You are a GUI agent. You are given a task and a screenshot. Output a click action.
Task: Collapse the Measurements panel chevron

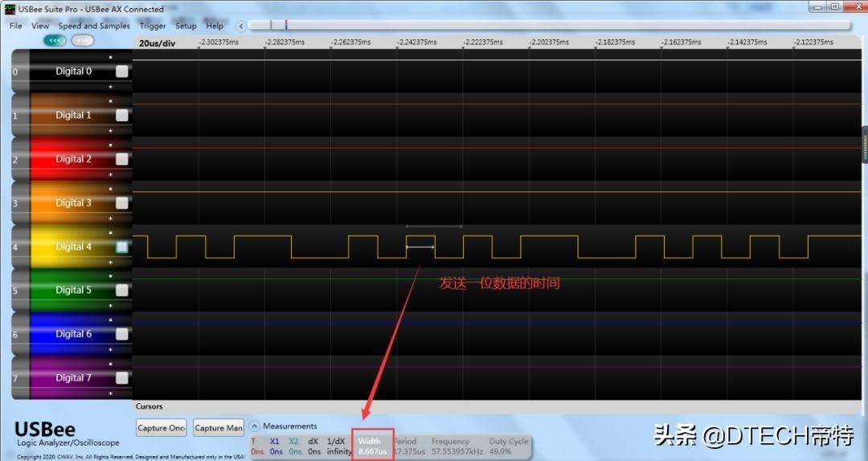[x=255, y=426]
